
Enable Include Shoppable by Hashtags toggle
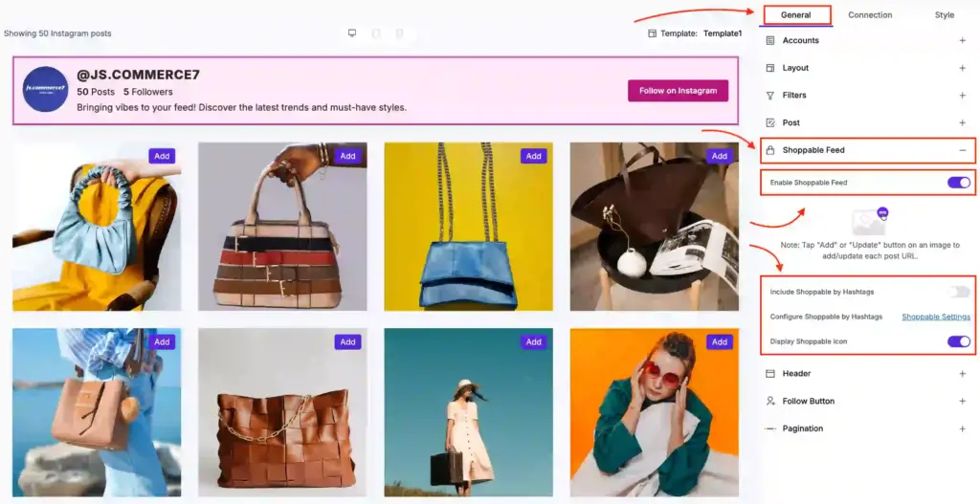tap(958, 292)
